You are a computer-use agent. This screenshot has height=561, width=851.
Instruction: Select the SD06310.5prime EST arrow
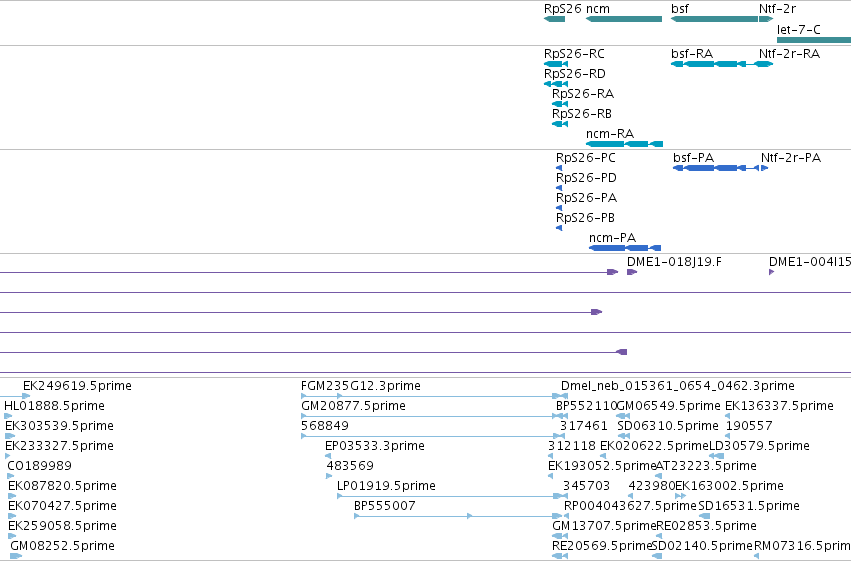pos(624,436)
